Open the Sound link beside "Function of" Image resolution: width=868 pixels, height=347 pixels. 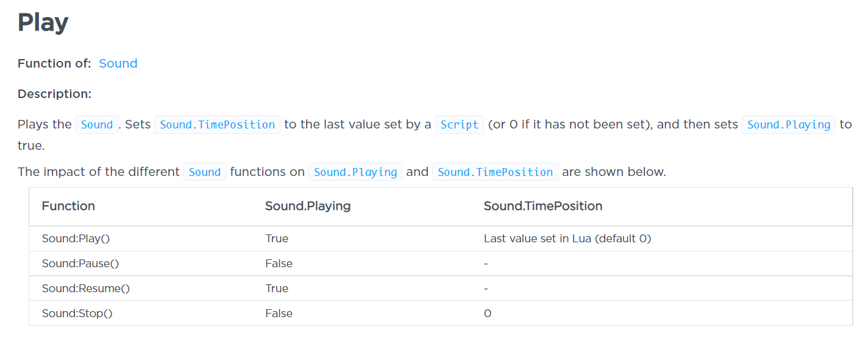click(x=118, y=63)
